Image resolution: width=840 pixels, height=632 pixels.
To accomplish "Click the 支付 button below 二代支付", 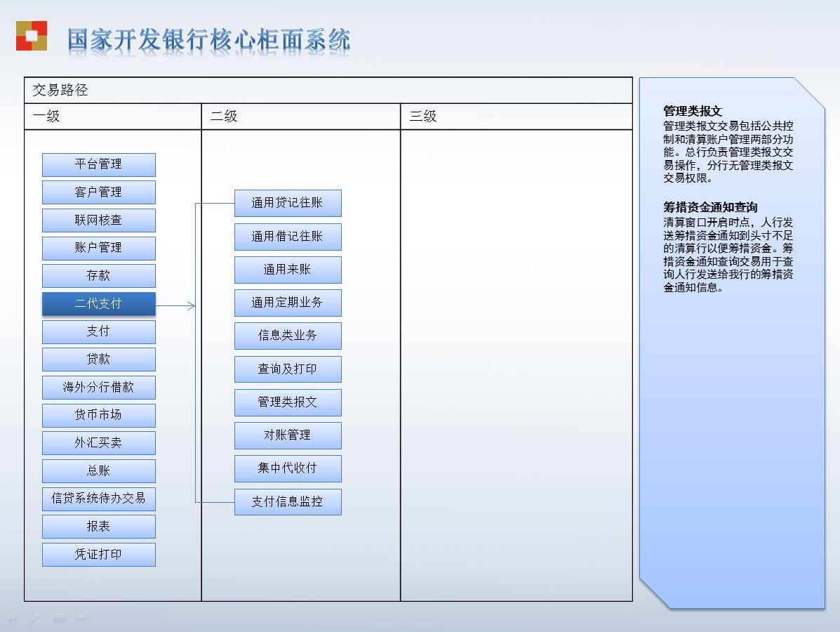I will coord(98,332).
